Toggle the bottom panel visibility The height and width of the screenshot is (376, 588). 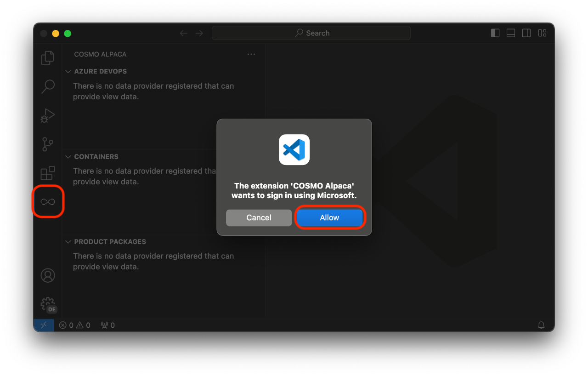pyautogui.click(x=510, y=33)
